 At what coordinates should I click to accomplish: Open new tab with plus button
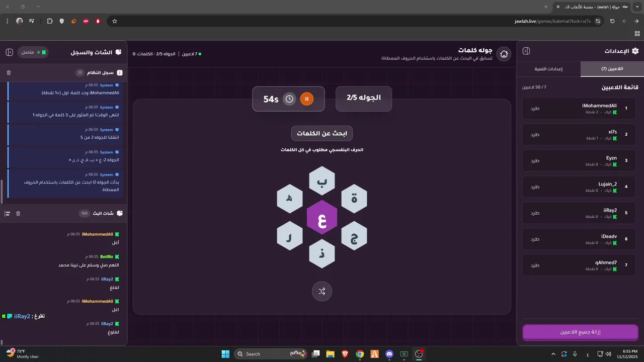click(x=546, y=7)
